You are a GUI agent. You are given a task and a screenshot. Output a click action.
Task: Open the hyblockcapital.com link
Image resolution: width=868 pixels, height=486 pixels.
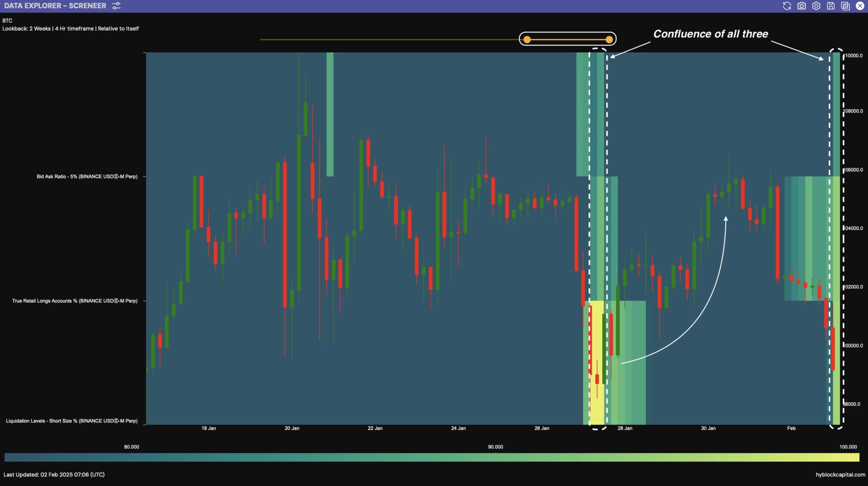tap(840, 475)
